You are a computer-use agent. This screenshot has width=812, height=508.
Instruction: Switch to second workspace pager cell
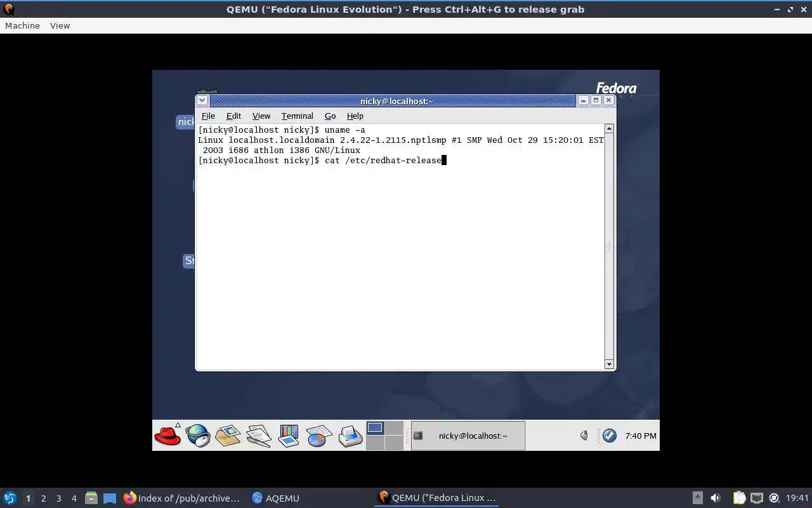tap(394, 428)
